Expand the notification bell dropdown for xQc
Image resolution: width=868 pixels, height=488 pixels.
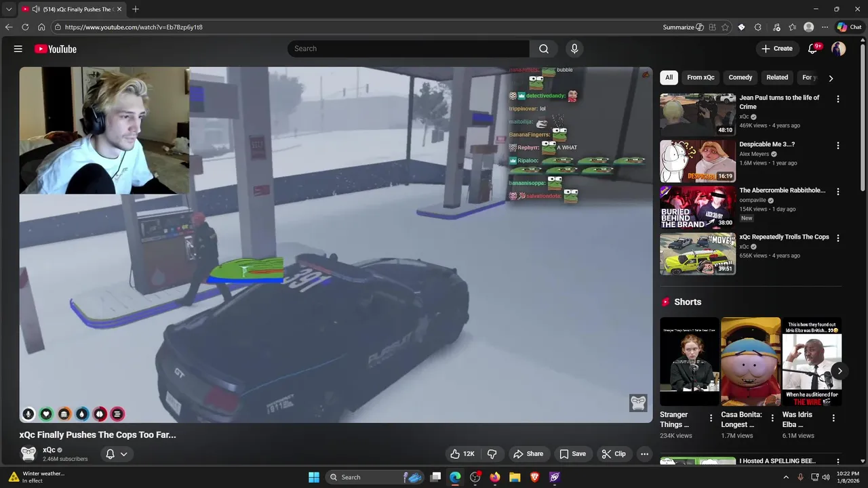(123, 454)
